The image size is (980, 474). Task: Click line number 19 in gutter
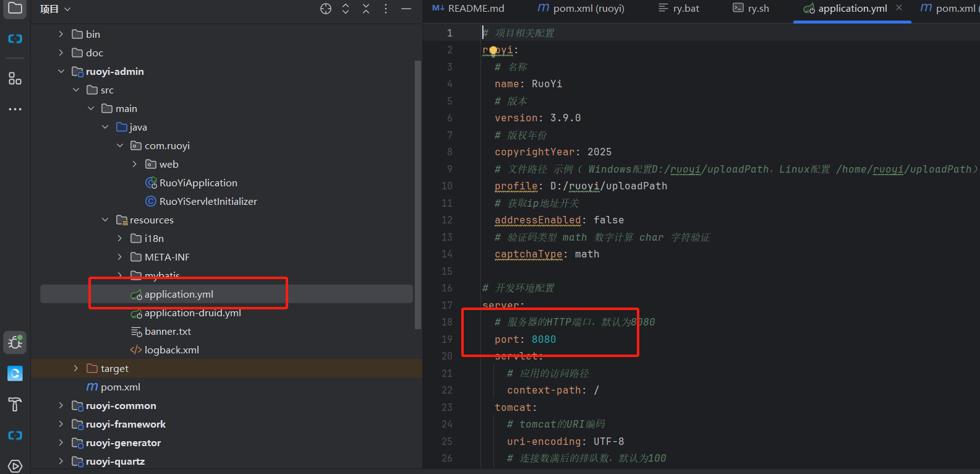[x=446, y=339]
